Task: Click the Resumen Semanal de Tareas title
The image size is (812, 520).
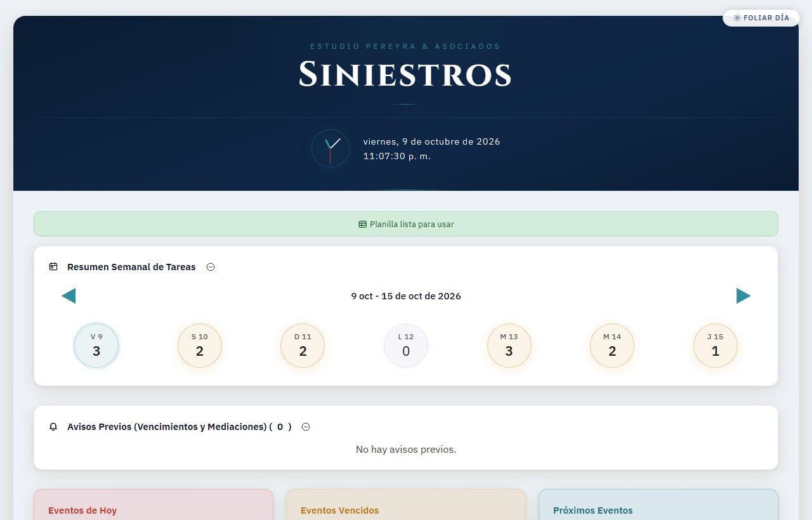Action: pyautogui.click(x=131, y=267)
